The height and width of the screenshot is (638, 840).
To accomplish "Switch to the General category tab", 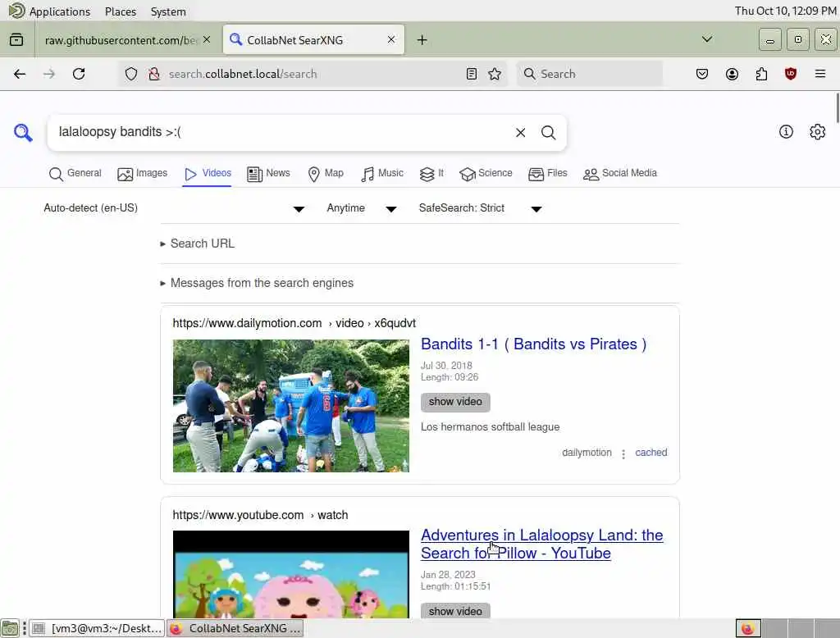I will tap(75, 174).
